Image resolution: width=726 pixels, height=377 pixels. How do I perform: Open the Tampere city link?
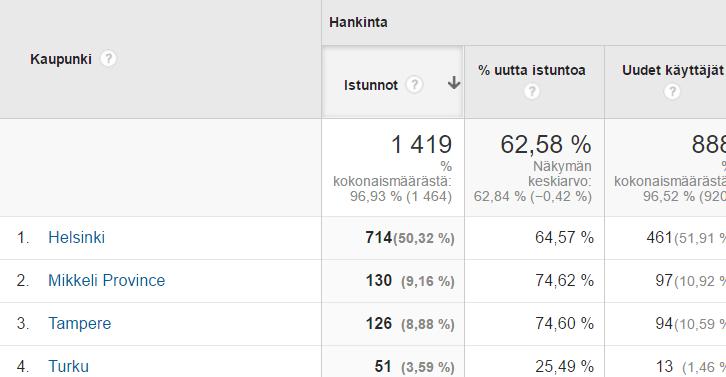(80, 323)
